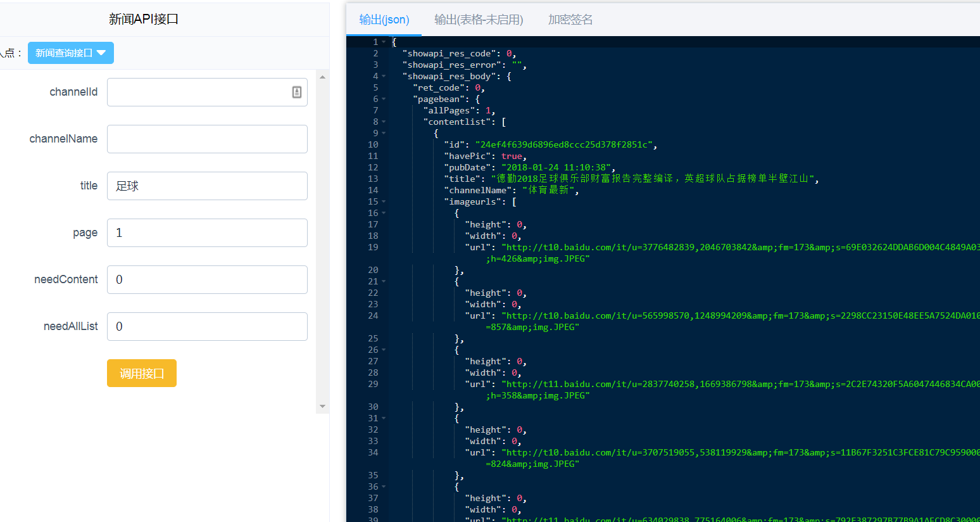Click the title field containing 足球
This screenshot has height=522, width=980.
click(x=207, y=186)
